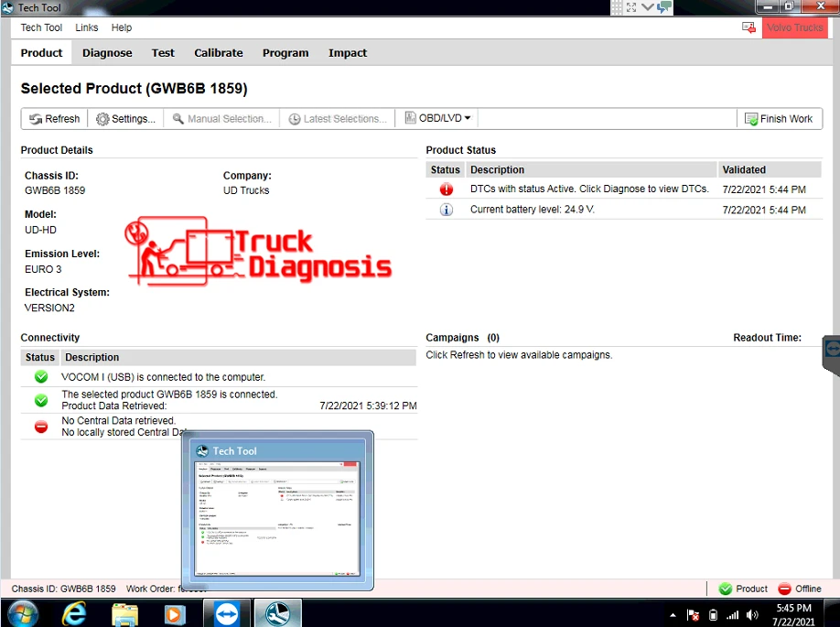Open Windows Media Player from taskbar

point(173,614)
